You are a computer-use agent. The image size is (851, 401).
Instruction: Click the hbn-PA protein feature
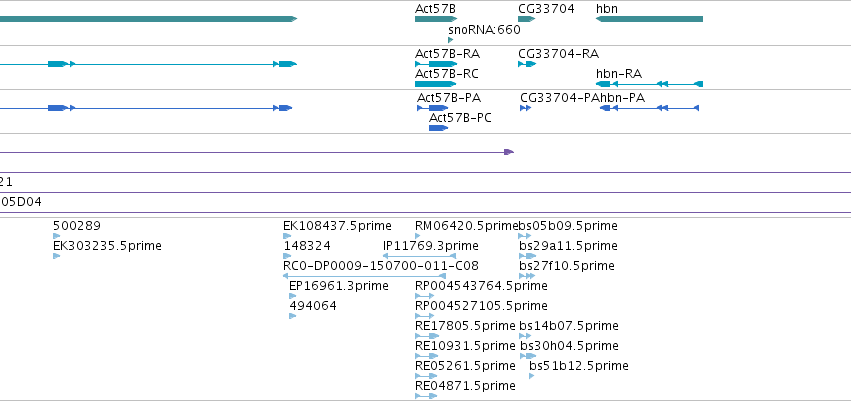point(649,108)
